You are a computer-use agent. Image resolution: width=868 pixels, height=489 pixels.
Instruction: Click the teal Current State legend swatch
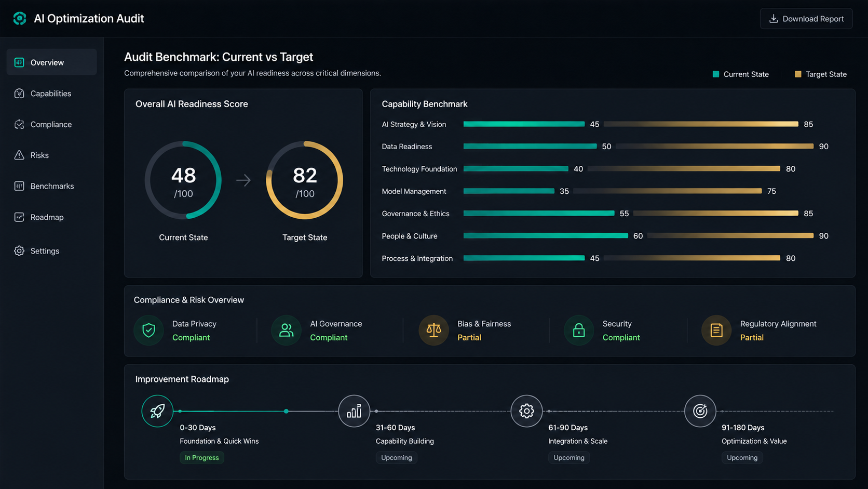pyautogui.click(x=716, y=74)
